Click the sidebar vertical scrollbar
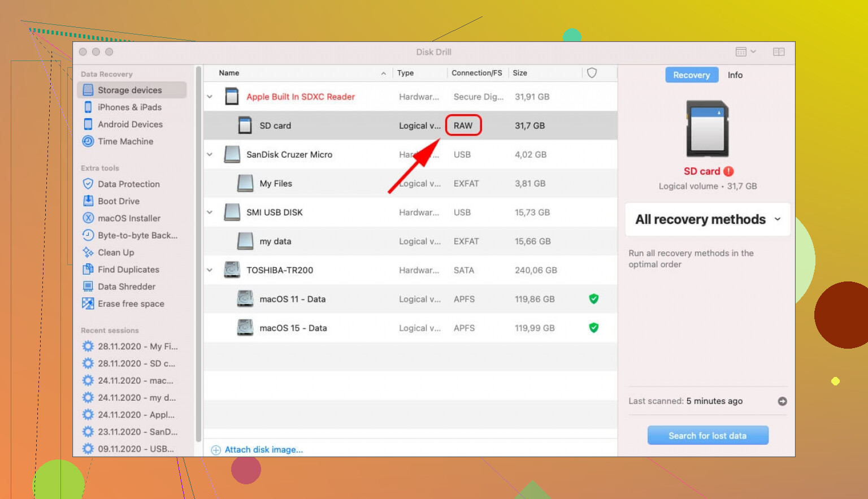The height and width of the screenshot is (499, 868). [198, 254]
